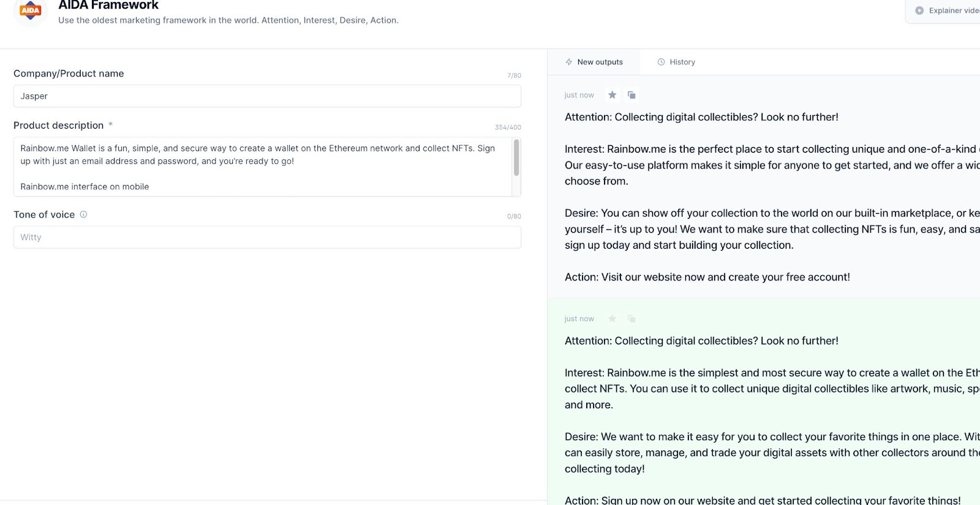Click the Product description label

tap(59, 125)
